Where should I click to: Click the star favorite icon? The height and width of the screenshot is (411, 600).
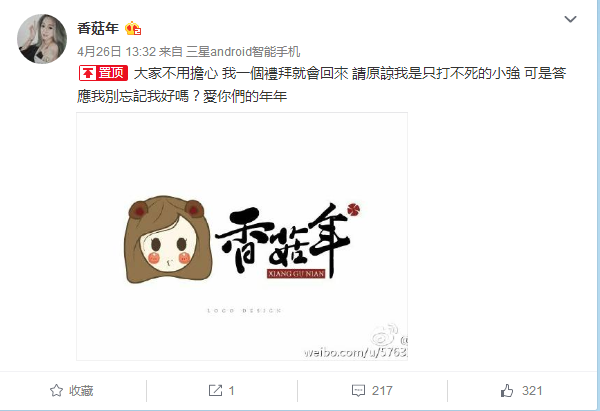click(x=56, y=390)
